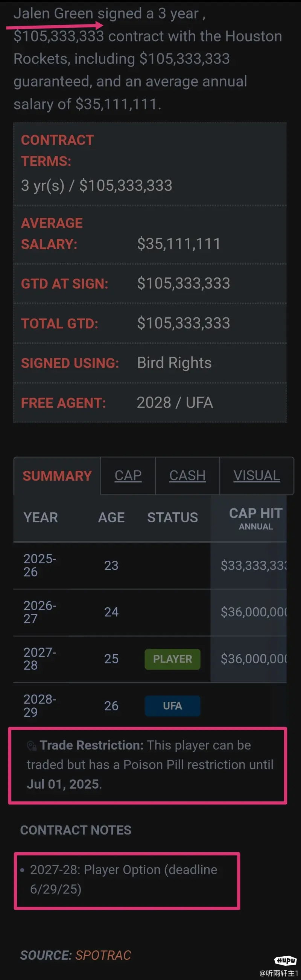Screen dimensions: 301x980
Task: Switch to the CASH tab
Action: point(187,476)
